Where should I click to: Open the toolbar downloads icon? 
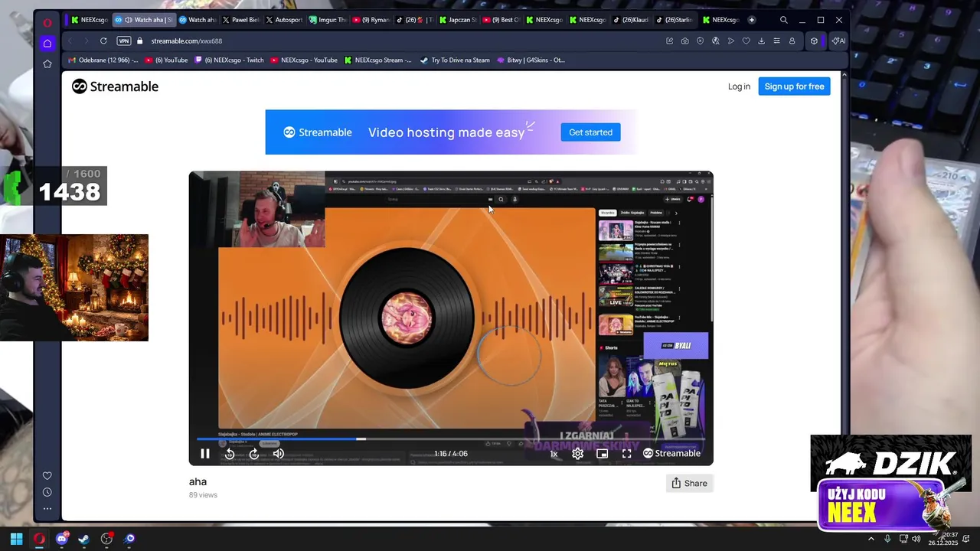[761, 41]
